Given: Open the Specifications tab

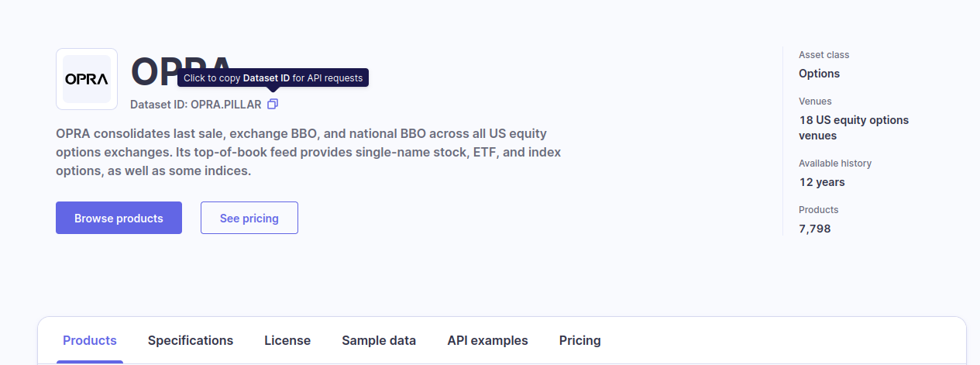Looking at the screenshot, I should [x=191, y=340].
